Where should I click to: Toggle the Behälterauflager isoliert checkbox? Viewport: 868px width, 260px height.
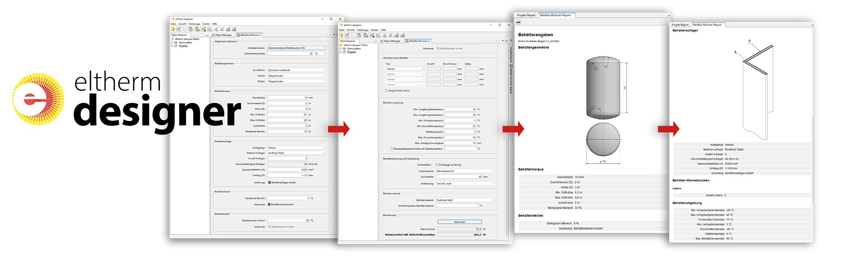(x=269, y=182)
